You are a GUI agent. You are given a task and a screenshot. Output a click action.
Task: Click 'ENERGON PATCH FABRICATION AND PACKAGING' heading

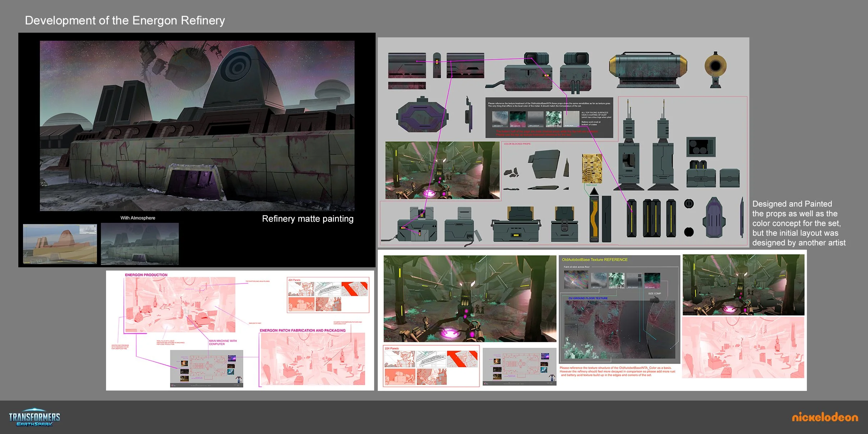[x=303, y=330]
